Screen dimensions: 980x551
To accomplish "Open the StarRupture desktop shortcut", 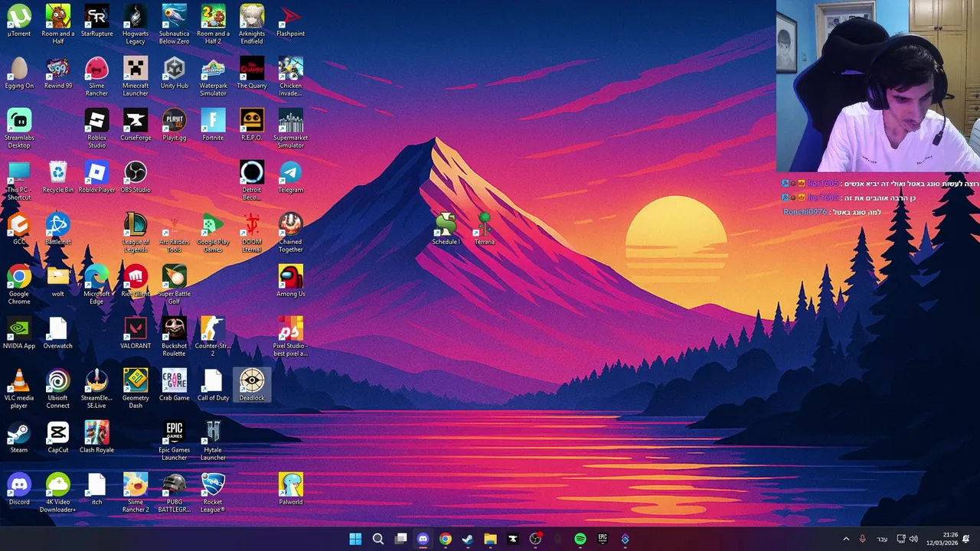I will pos(96,21).
